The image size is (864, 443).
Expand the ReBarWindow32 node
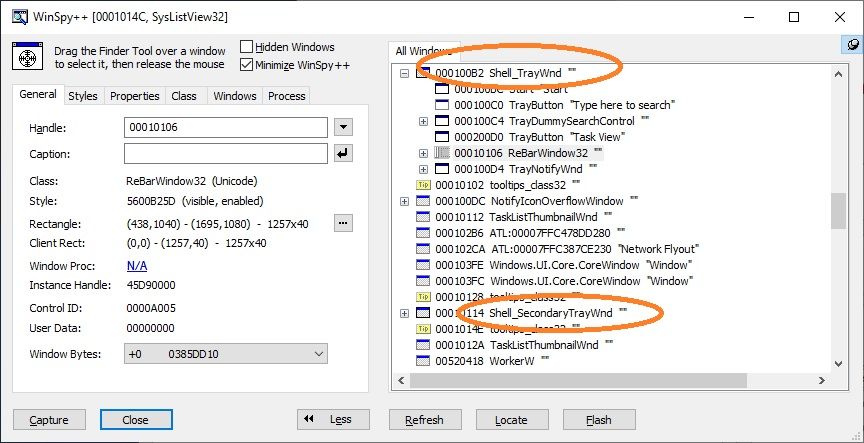(x=423, y=153)
